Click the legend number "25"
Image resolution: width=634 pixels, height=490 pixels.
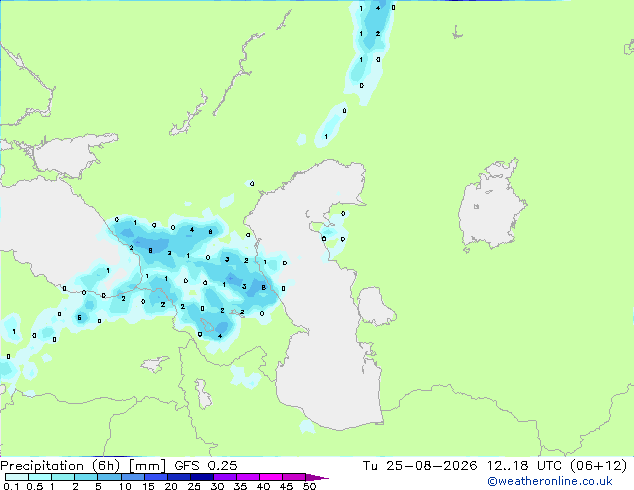[x=194, y=486]
